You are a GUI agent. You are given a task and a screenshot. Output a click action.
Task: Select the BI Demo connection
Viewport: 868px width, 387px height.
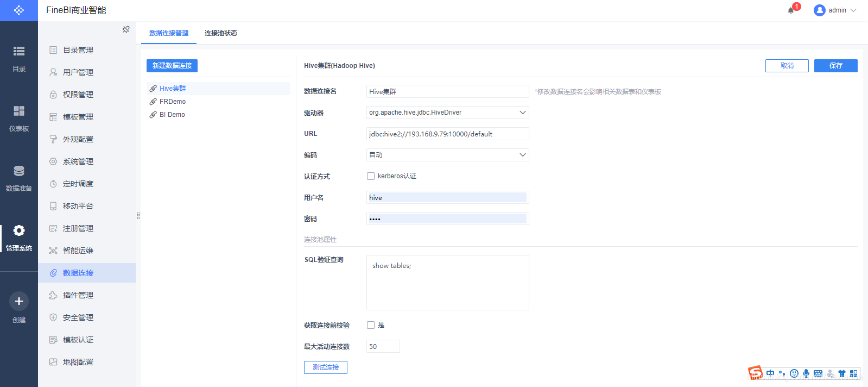click(219, 115)
